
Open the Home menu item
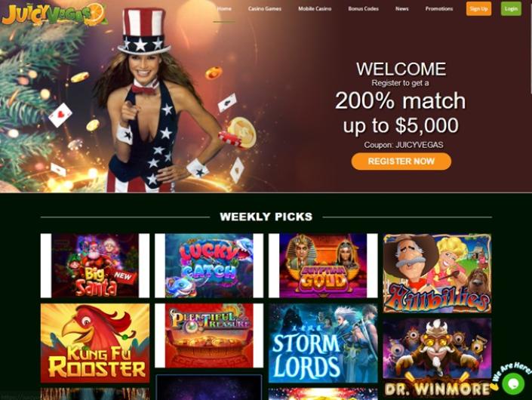coord(224,9)
